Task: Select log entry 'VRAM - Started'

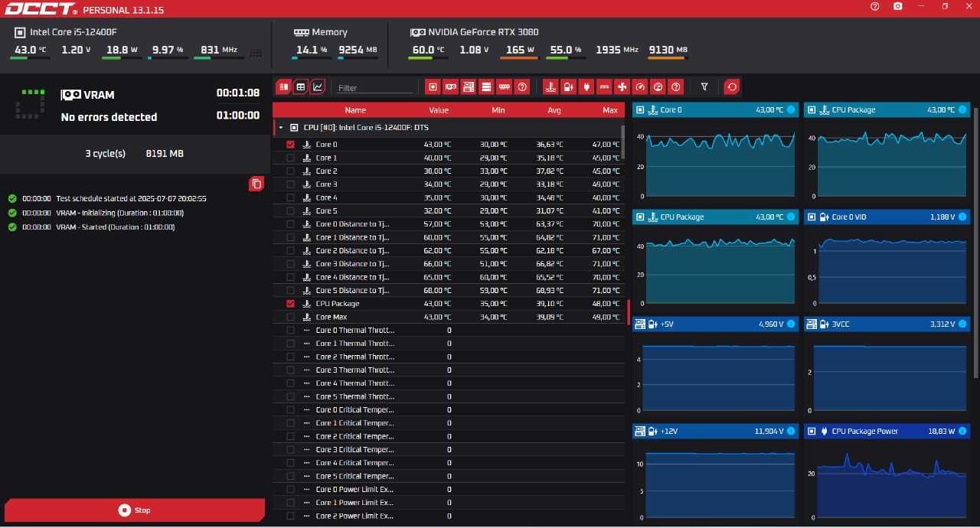Action: [115, 227]
